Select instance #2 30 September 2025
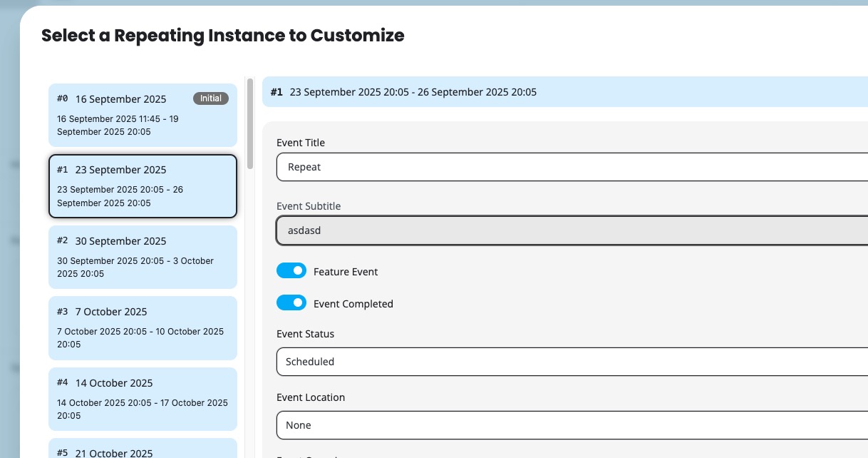This screenshot has height=458, width=868. click(x=143, y=257)
